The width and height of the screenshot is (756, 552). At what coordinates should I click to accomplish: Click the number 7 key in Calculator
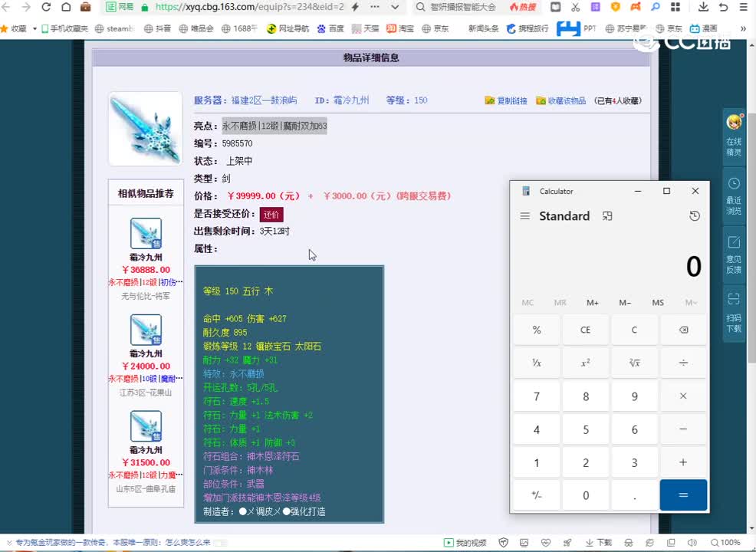(537, 396)
